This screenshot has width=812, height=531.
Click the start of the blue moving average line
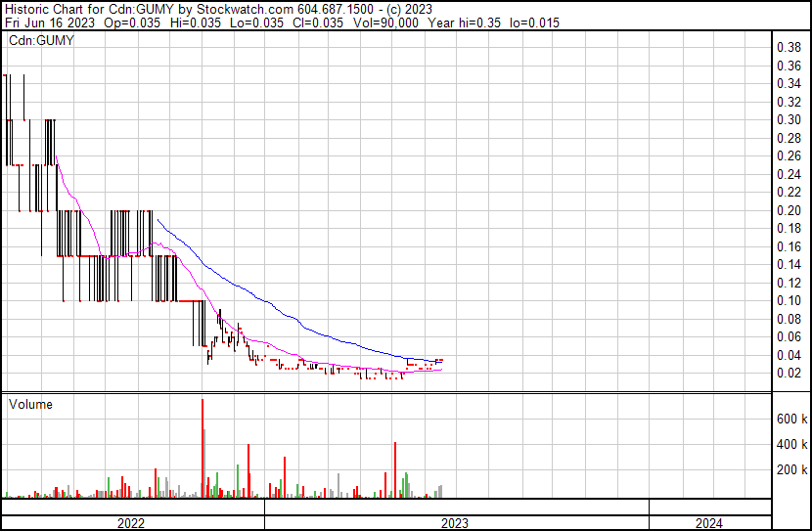[158, 219]
